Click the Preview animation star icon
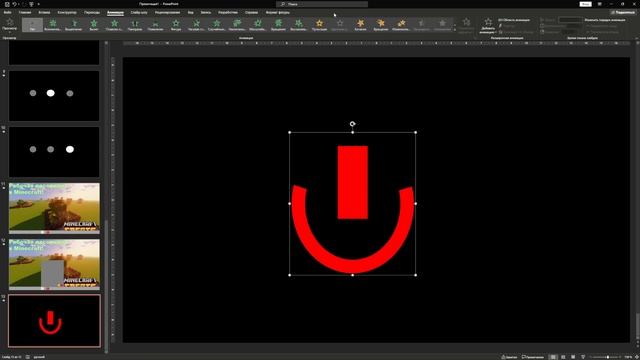 [9, 22]
